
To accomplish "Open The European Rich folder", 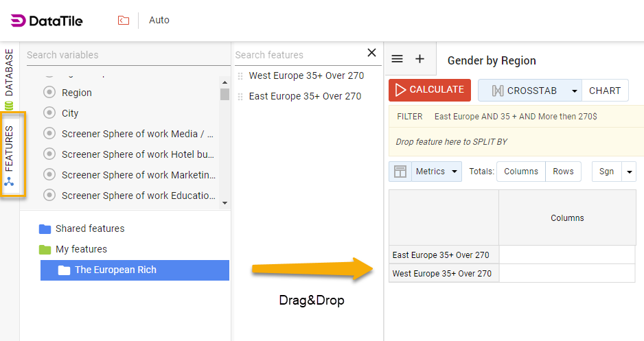I will coord(115,270).
